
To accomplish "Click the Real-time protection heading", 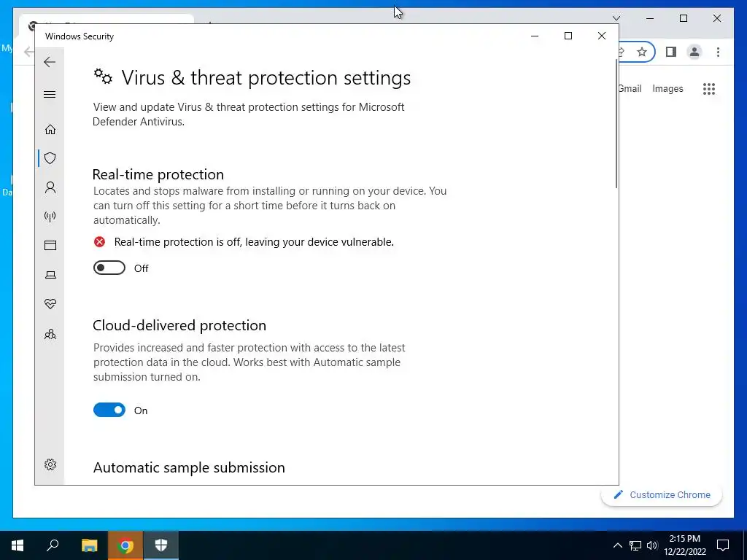I will [x=158, y=174].
